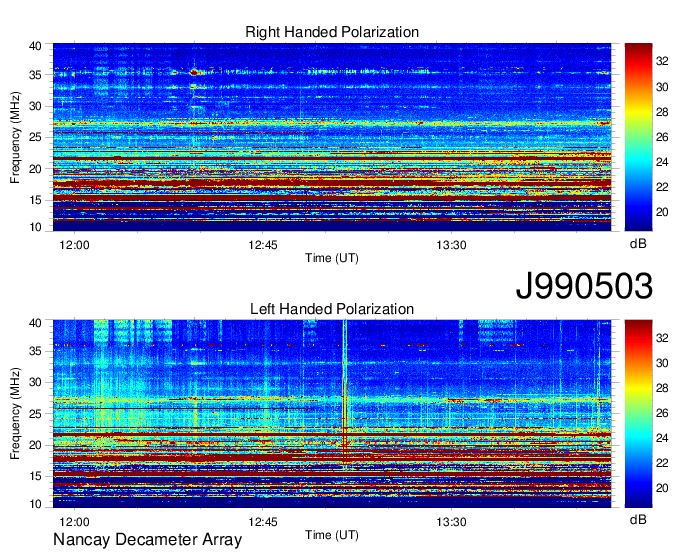
Task: Click the 24 value on the top color bar scale
Action: tap(662, 162)
